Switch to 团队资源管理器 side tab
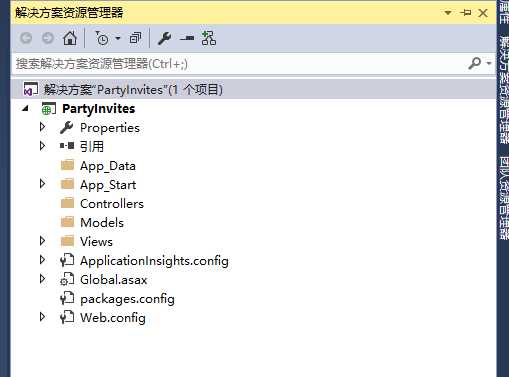 pos(504,198)
